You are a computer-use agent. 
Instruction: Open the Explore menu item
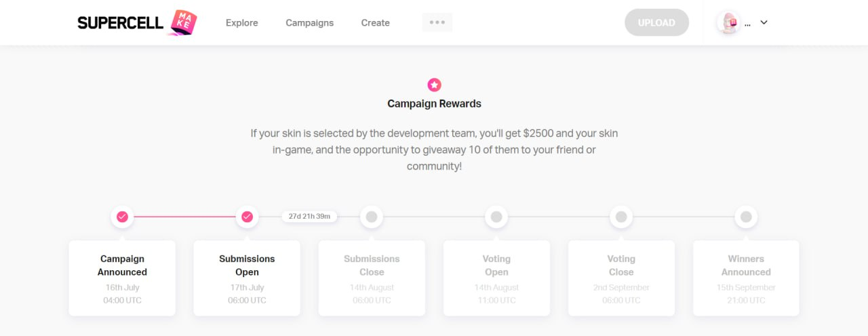pos(242,23)
